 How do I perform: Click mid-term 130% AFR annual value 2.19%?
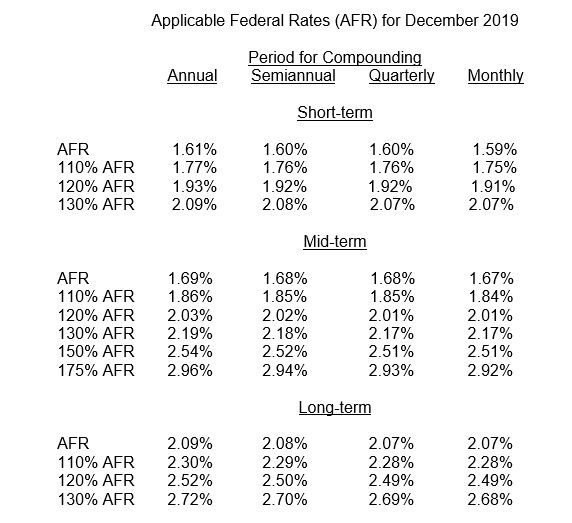[x=190, y=333]
